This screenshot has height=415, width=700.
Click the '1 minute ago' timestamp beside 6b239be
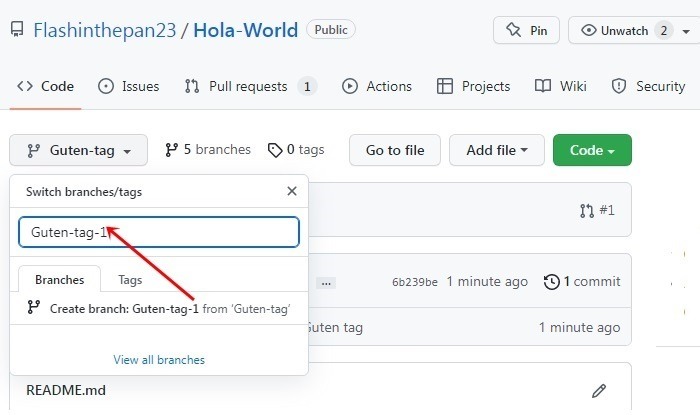pos(487,282)
